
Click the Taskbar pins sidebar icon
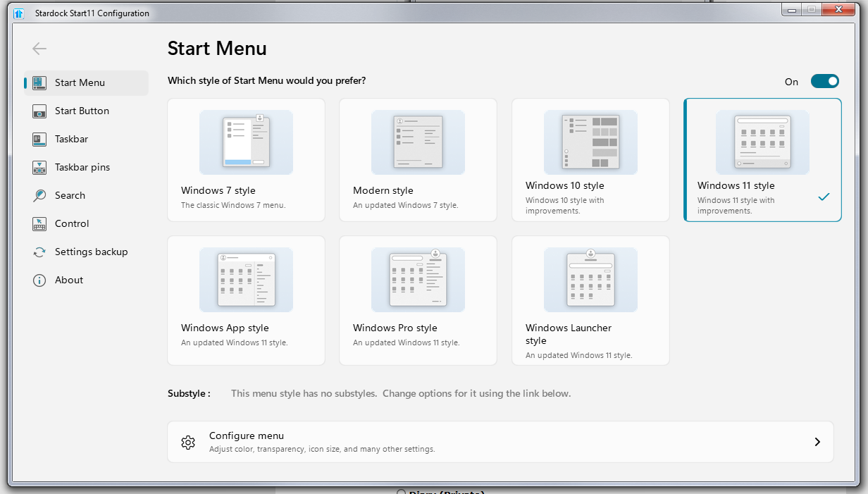(39, 167)
